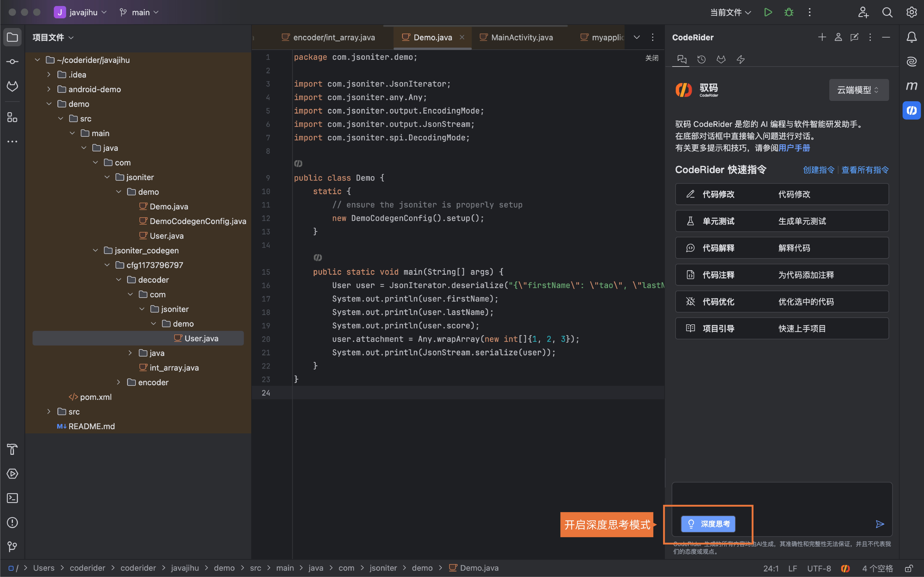
Task: Run the 代码修改 quick command
Action: point(782,194)
